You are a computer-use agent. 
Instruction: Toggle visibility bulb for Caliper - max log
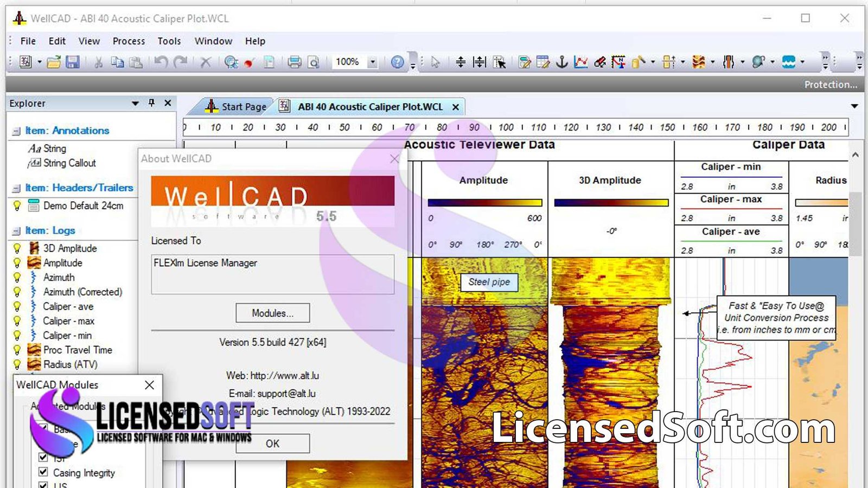[x=17, y=321]
